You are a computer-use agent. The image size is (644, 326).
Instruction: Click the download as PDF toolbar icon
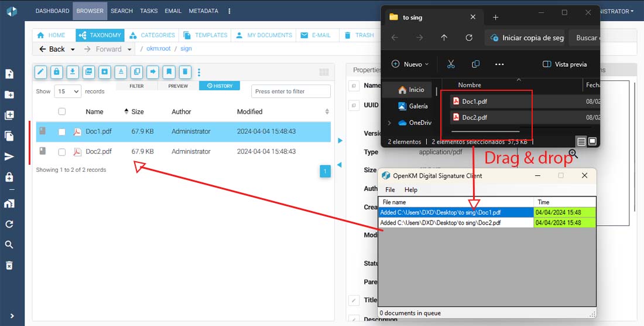[x=88, y=72]
